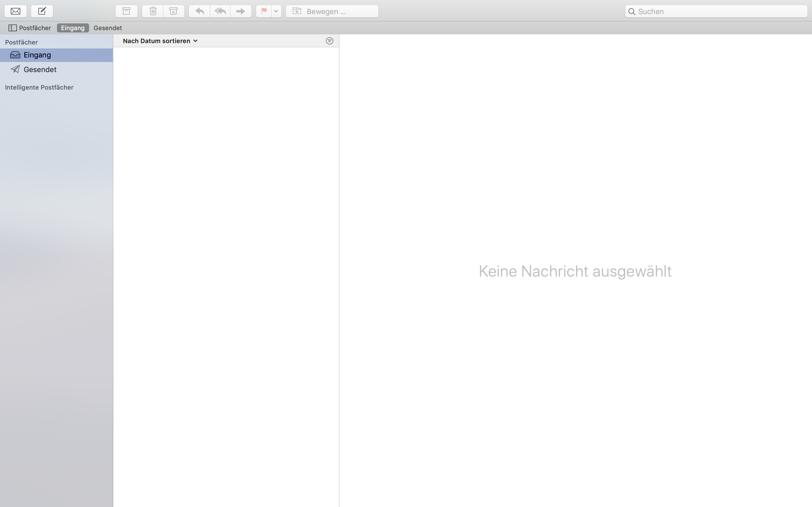Compose a new message with the pencil icon
The width and height of the screenshot is (812, 507).
42,11
